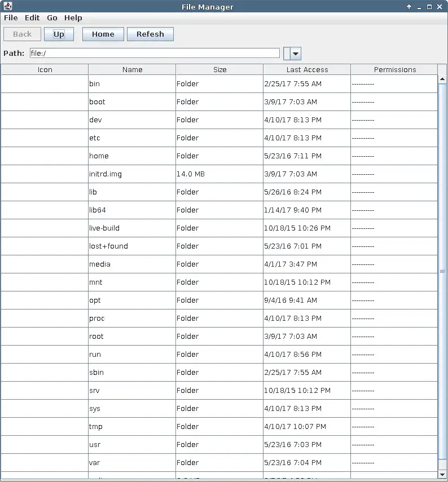
Task: Select the srv folder name
Action: click(94, 391)
